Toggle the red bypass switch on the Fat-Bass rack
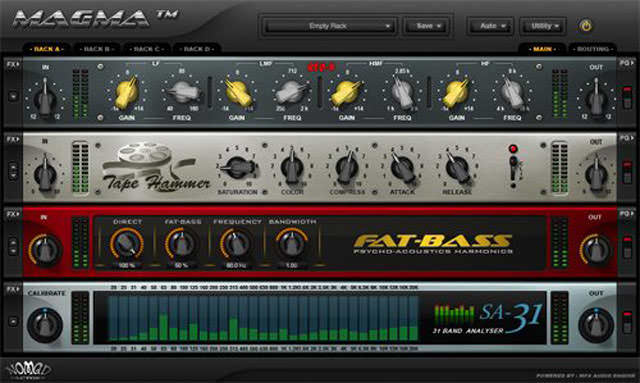Viewport: 640px width, 383px height. coord(627,246)
